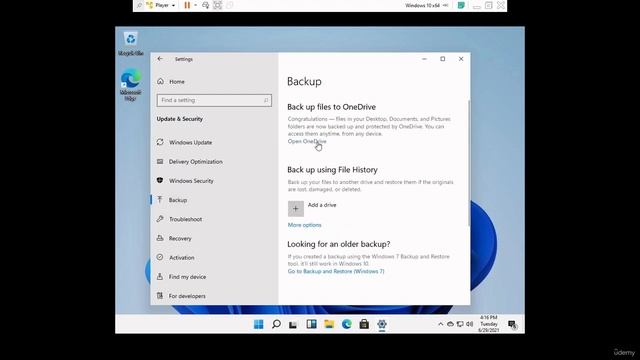640x360 pixels.
Task: Expand hidden system tray icons chevron
Action: coord(440,324)
